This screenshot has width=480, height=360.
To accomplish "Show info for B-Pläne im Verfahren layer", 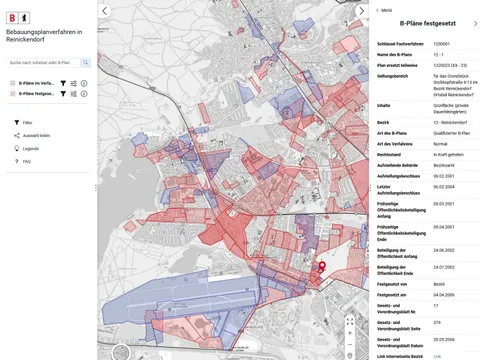I will pos(84,83).
